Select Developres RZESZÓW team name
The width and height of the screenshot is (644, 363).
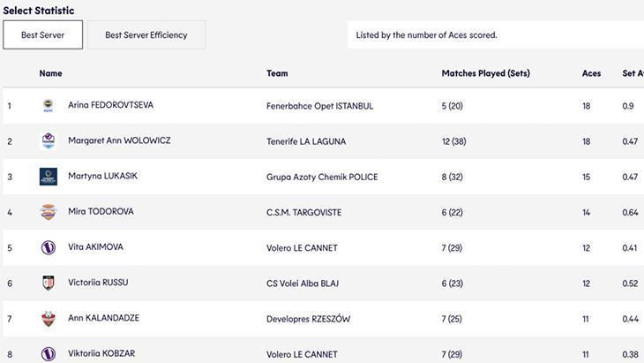308,319
